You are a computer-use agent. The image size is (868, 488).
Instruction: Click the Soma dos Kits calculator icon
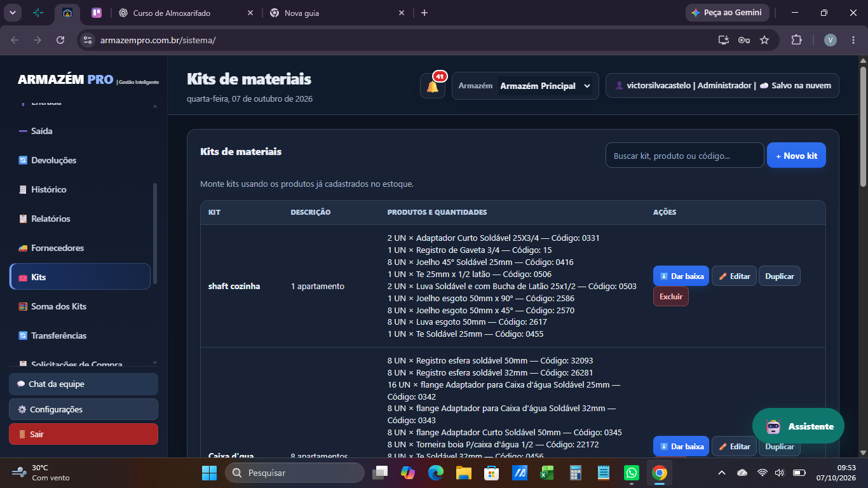[x=23, y=306]
